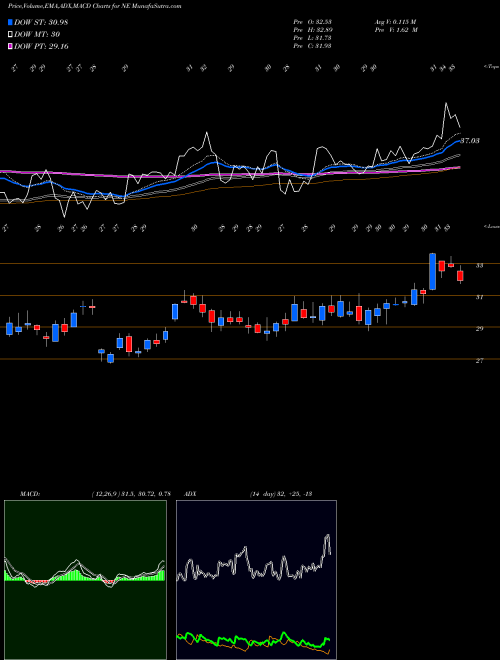Click the MACD '(12,26,9) 31.5, 30.72, 0.78' values

[x=131, y=494]
